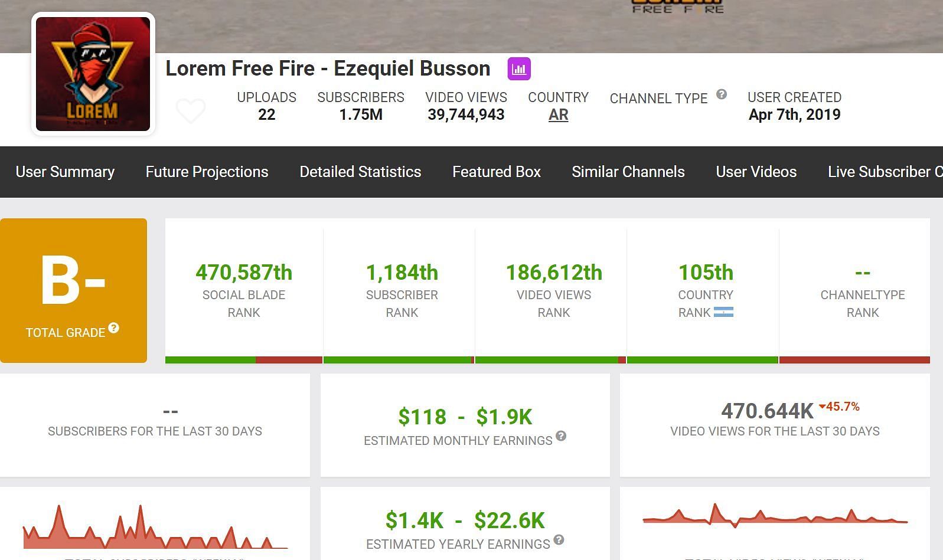Open the Estimated Yearly Earnings help icon
The width and height of the screenshot is (943, 560).
[559, 540]
